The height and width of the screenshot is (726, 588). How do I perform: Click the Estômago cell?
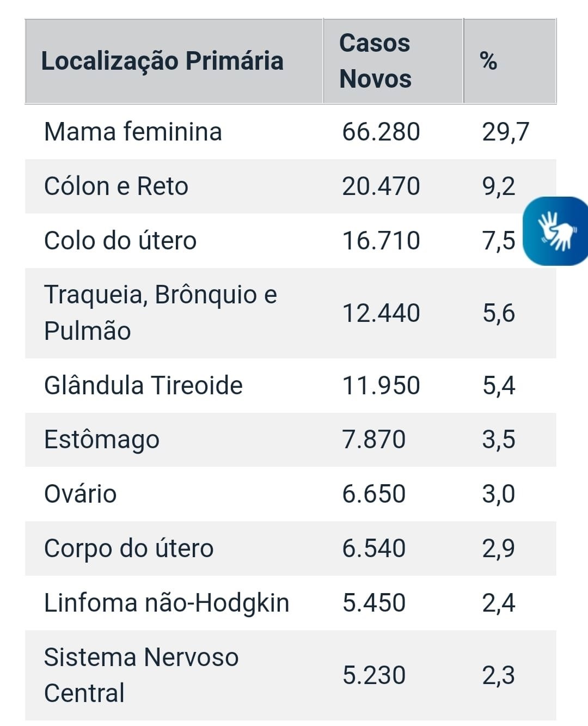pyautogui.click(x=102, y=440)
